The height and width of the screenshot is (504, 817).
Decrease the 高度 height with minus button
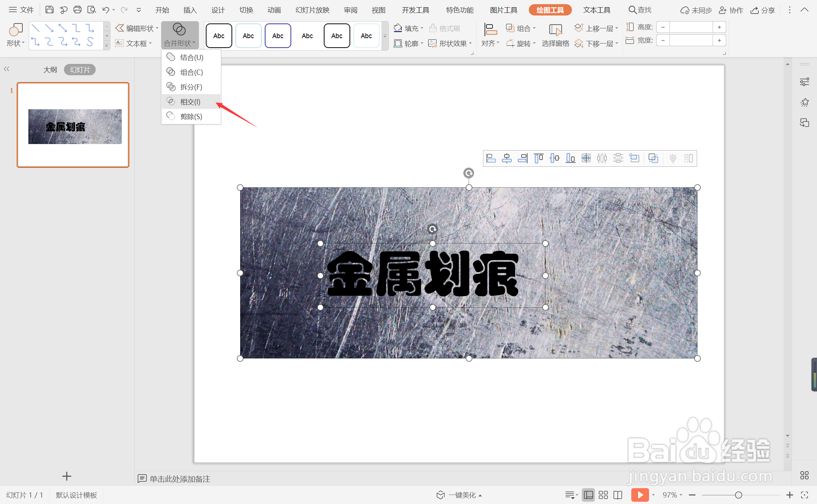[663, 27]
